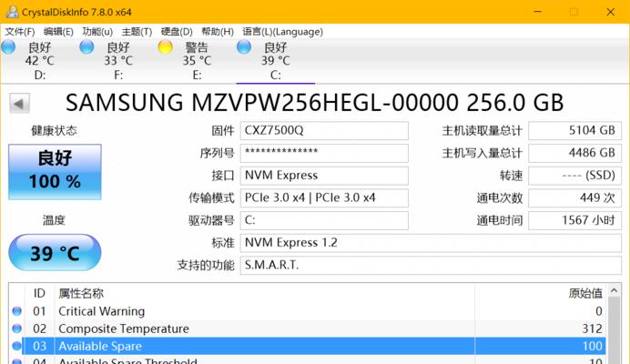This screenshot has width=630, height=364.
Task: Select the Composite Temperature attribute row
Action: click(x=308, y=329)
